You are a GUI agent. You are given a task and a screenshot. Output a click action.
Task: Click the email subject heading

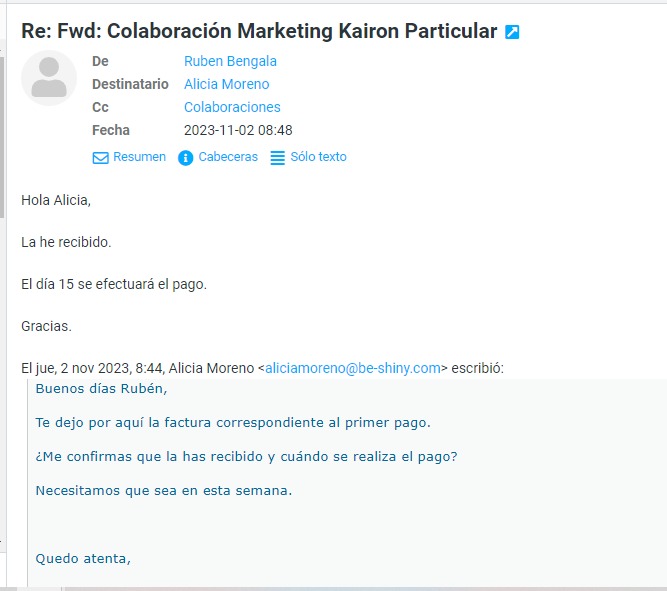click(x=259, y=31)
